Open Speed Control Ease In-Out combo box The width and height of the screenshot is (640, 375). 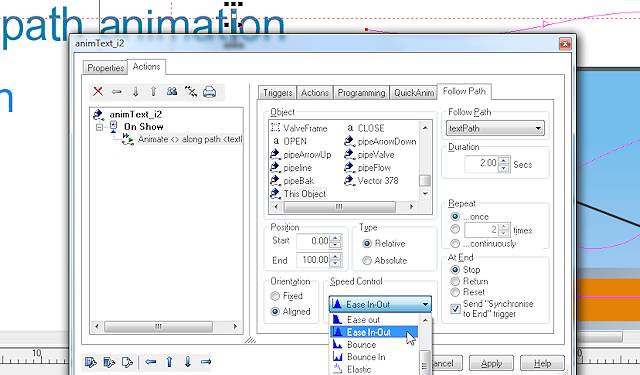(380, 304)
